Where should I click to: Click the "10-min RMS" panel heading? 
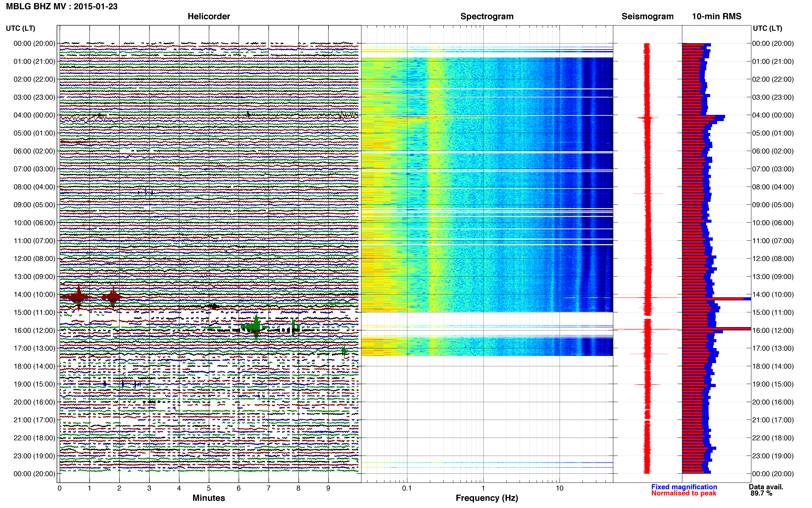pos(717,16)
